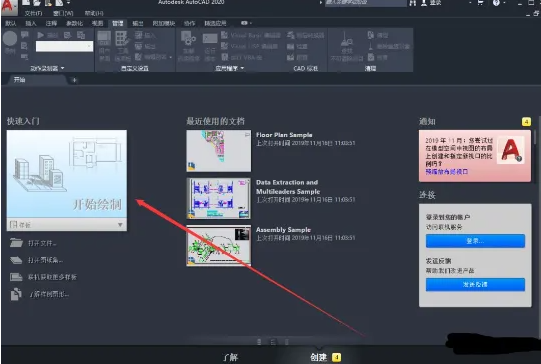
Task: Click the 打开文件 link
Action: 42,243
